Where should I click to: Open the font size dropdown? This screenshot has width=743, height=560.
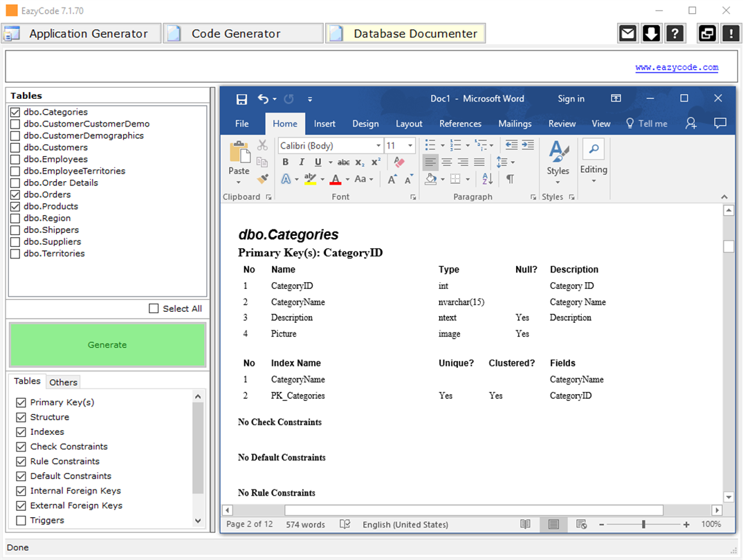pos(410,146)
